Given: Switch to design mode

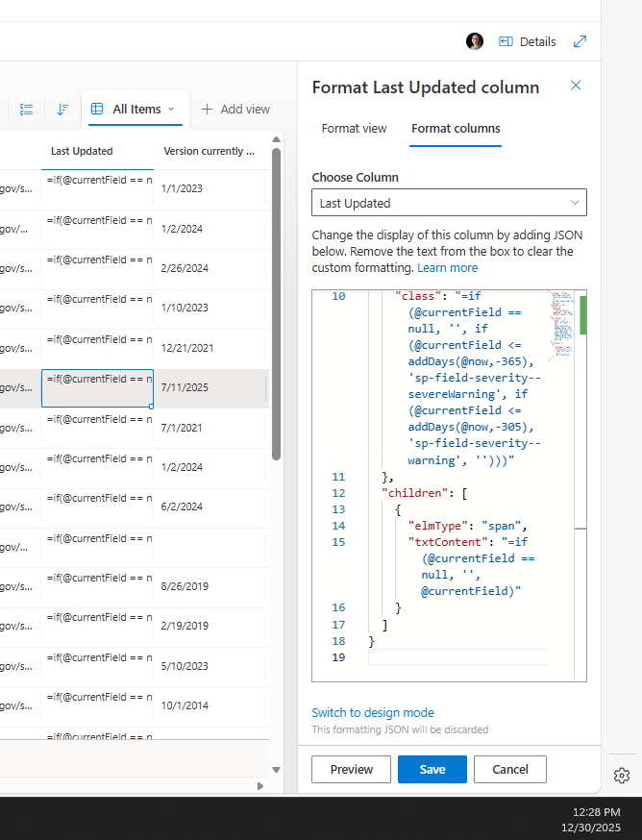Looking at the screenshot, I should (x=373, y=713).
